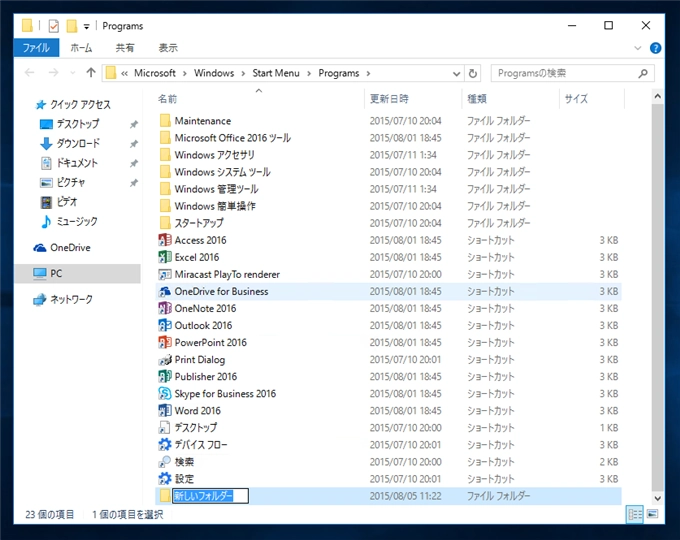Sort by 更新日時 column header

click(413, 98)
